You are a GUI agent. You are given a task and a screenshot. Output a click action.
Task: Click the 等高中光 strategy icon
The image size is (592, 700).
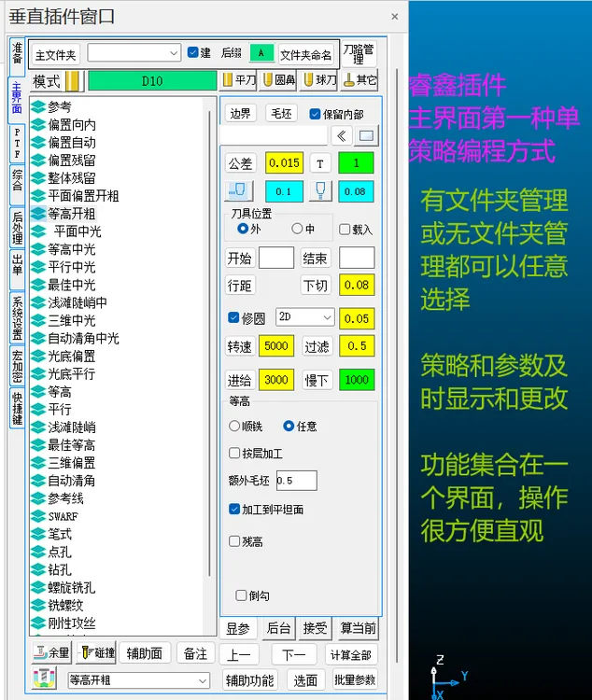coord(39,249)
